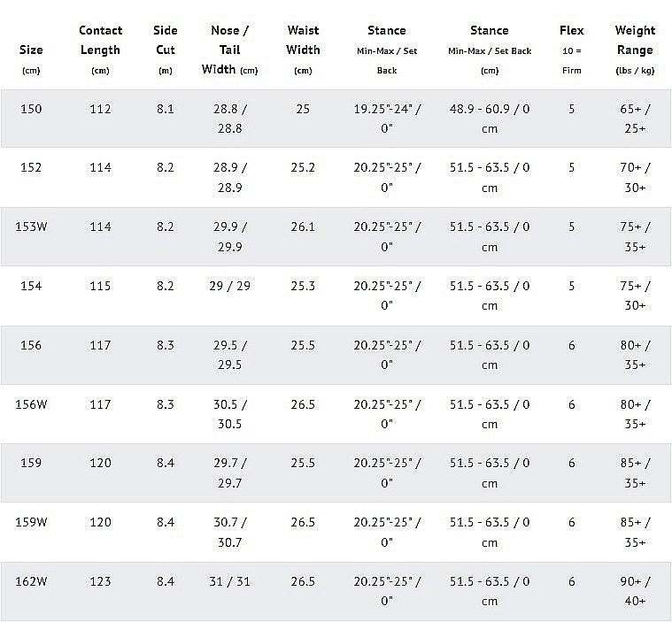Image resolution: width=672 pixels, height=622 pixels.
Task: Click the Nose / Tail Width header
Action: click(x=229, y=50)
